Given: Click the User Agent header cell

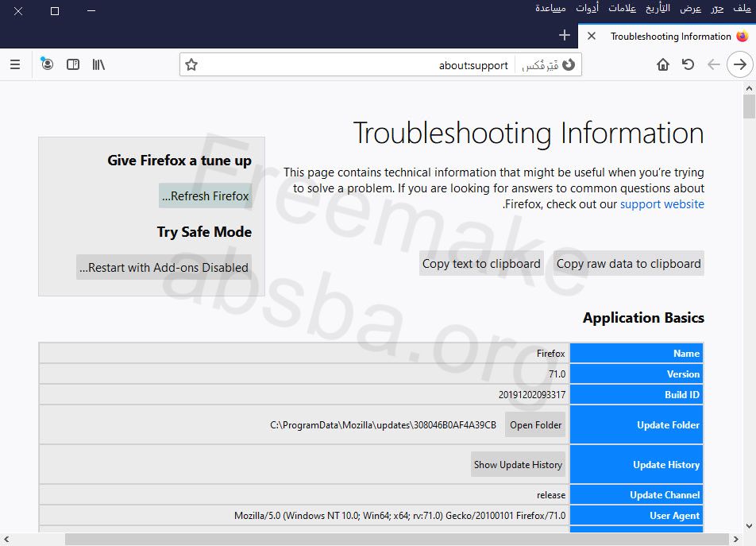Looking at the screenshot, I should click(636, 516).
